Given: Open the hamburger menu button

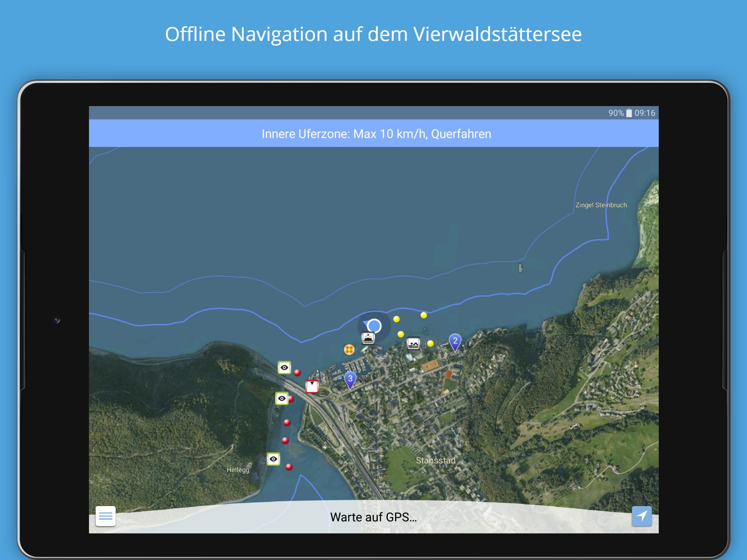Looking at the screenshot, I should (x=105, y=516).
